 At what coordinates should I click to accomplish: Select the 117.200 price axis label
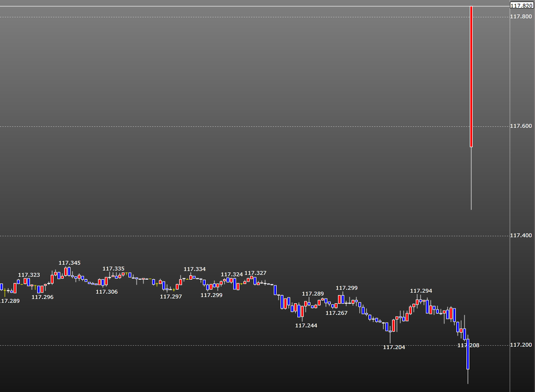(521, 345)
